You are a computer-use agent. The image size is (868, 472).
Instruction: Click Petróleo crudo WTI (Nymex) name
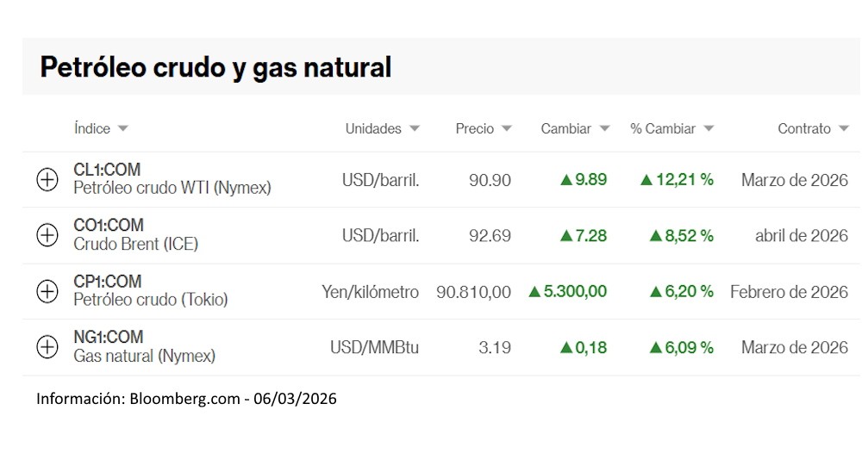point(172,188)
